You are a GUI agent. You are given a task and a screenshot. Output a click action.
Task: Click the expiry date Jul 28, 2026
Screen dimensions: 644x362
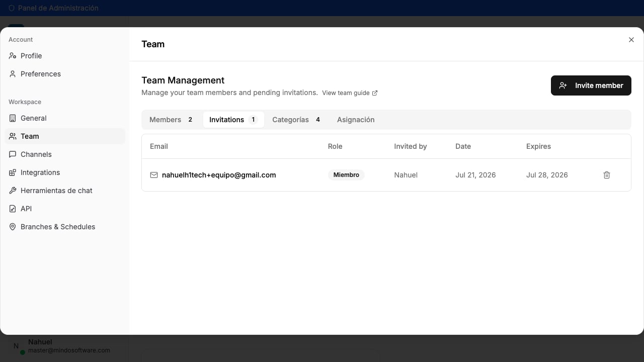click(x=547, y=175)
